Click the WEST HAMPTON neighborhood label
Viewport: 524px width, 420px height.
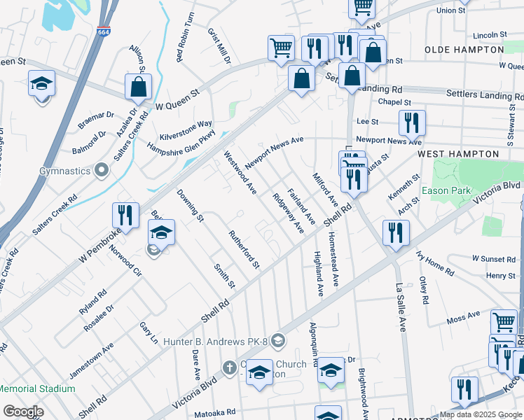point(458,154)
